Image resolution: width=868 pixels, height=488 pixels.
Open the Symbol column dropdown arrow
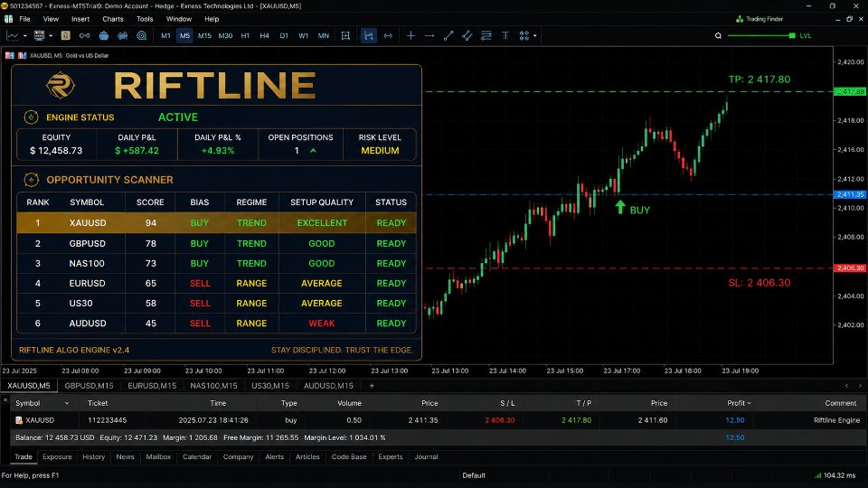coord(67,403)
